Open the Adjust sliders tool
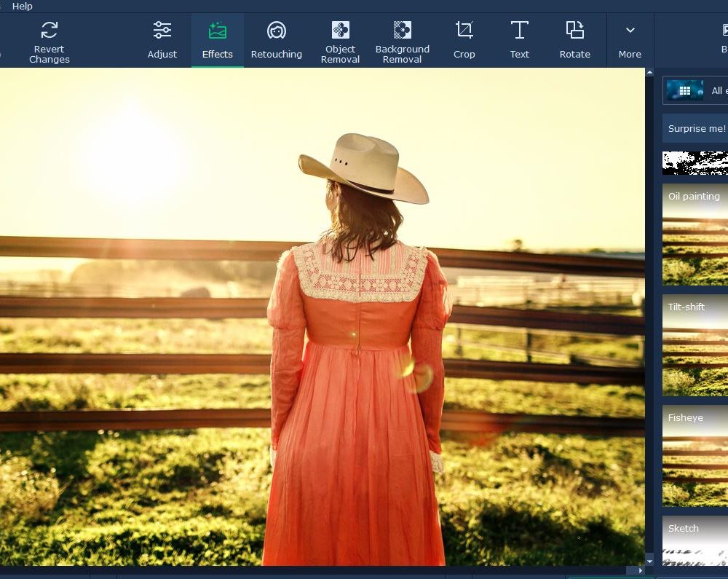Image resolution: width=728 pixels, height=579 pixels. point(162,31)
